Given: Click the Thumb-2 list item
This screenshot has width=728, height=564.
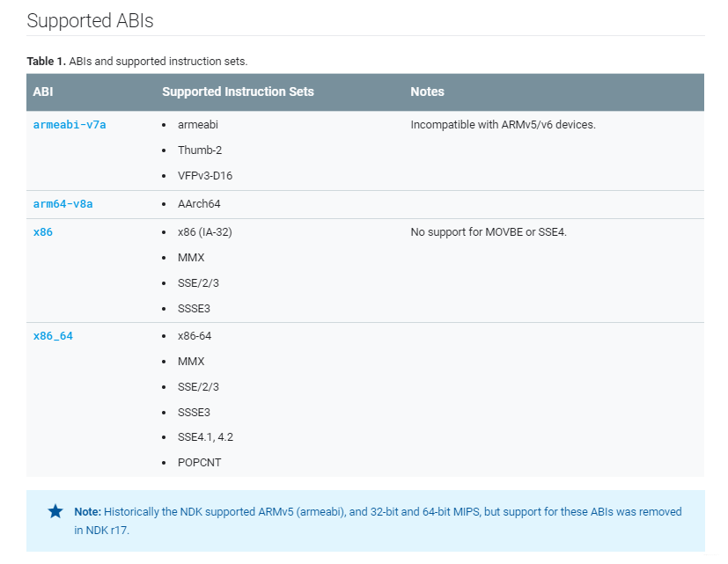Looking at the screenshot, I should point(200,150).
